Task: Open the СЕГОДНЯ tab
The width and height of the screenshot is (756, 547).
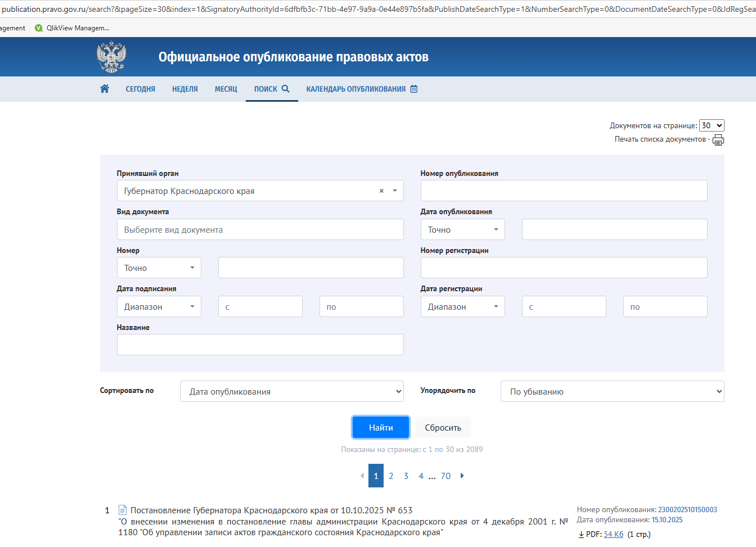Action: click(140, 89)
